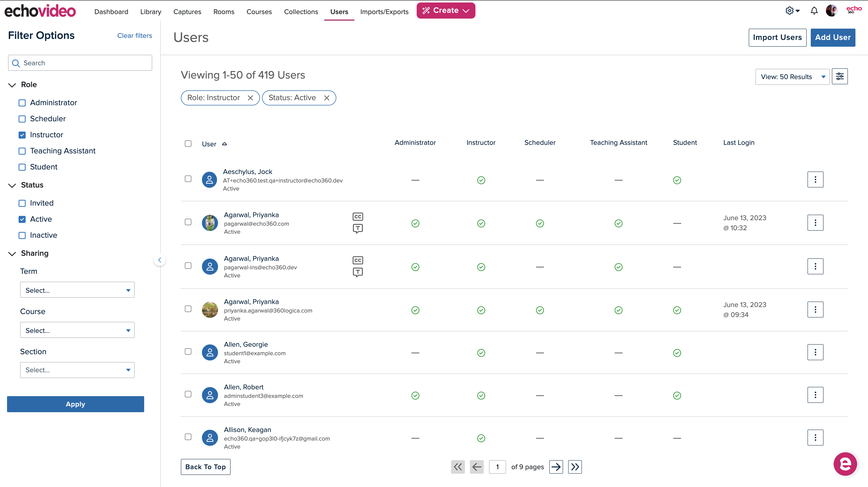This screenshot has width=868, height=487.
Task: Open table column settings icon
Action: coord(840,77)
